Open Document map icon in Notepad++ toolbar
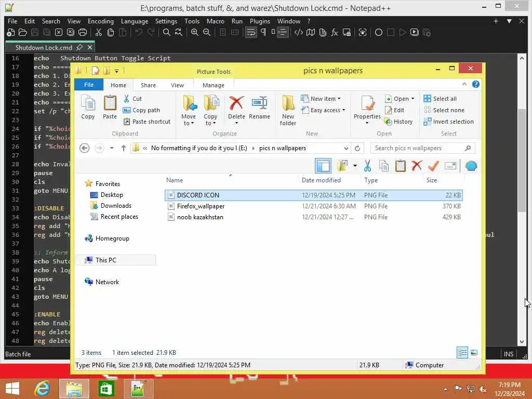The height and width of the screenshot is (399, 532). [x=311, y=33]
